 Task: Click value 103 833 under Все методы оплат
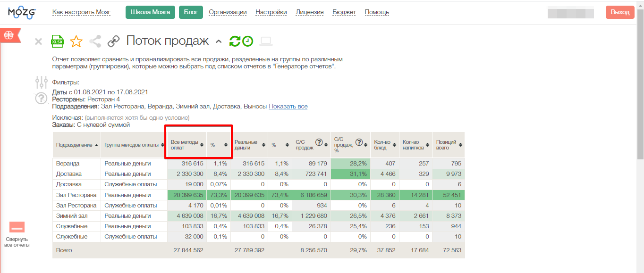tap(187, 226)
